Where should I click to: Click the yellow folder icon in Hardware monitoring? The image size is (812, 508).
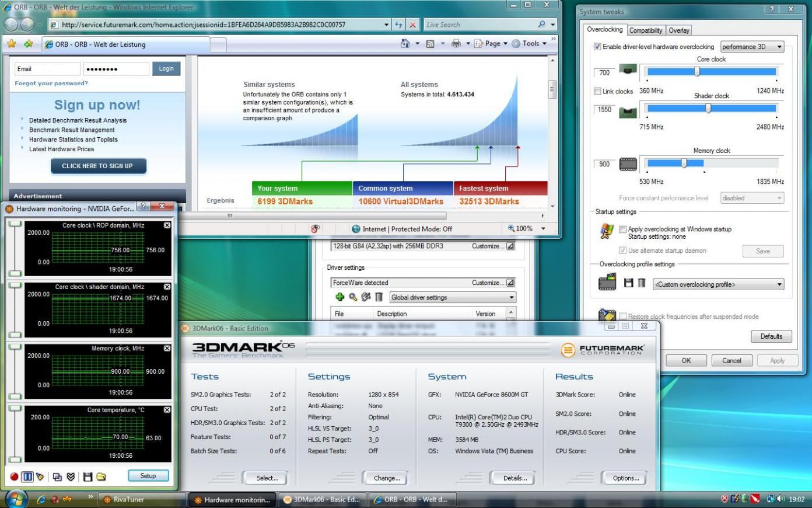click(x=101, y=476)
